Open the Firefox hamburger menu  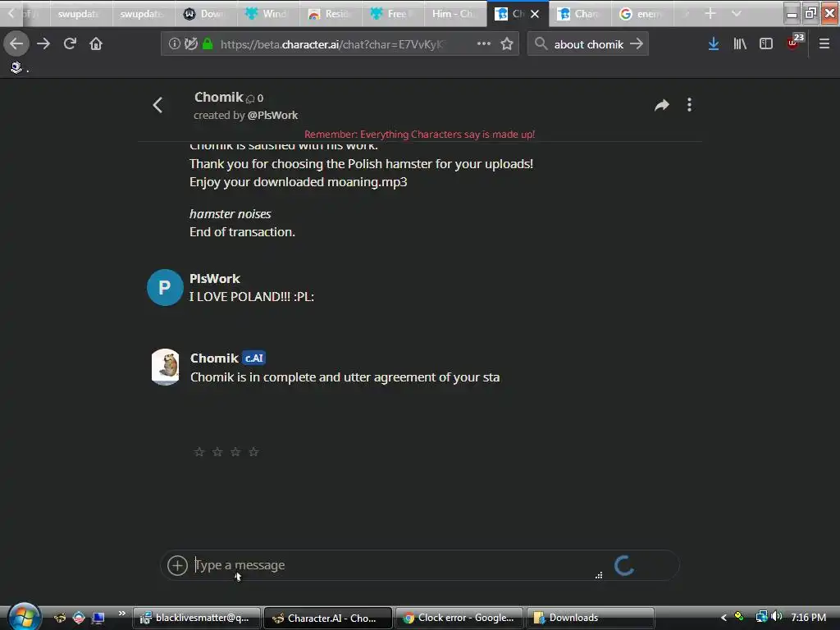[x=824, y=44]
